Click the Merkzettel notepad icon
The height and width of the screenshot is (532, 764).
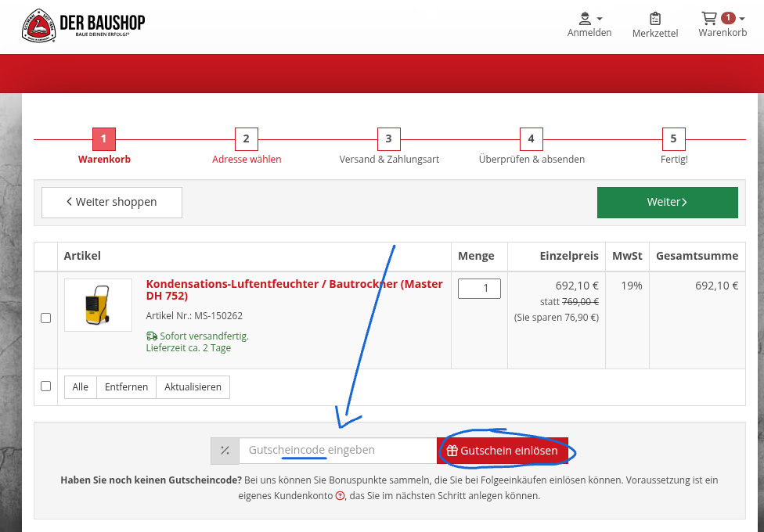coord(654,19)
